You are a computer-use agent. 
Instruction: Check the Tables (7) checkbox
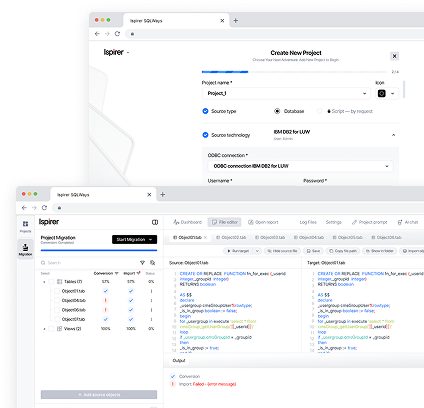(51, 282)
